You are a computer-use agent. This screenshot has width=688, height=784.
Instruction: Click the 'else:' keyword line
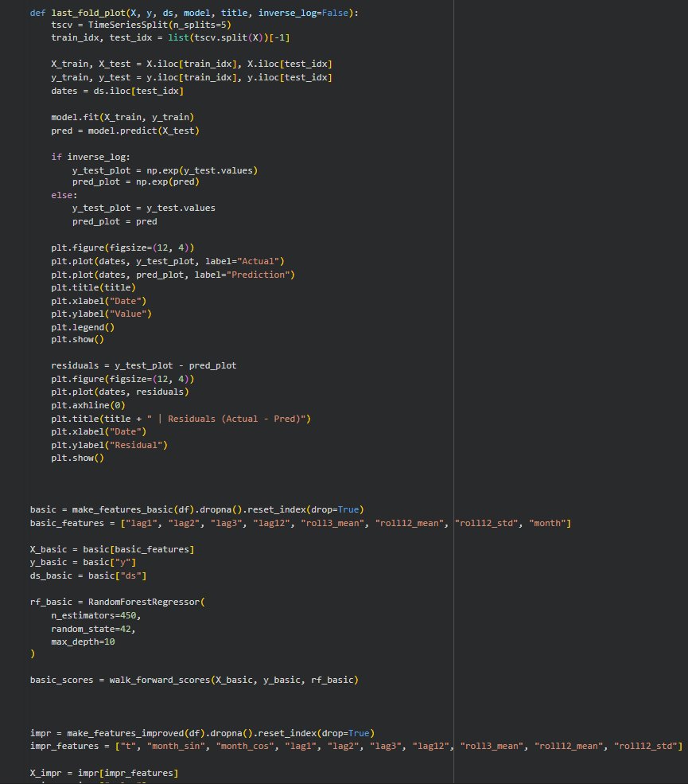[64, 195]
